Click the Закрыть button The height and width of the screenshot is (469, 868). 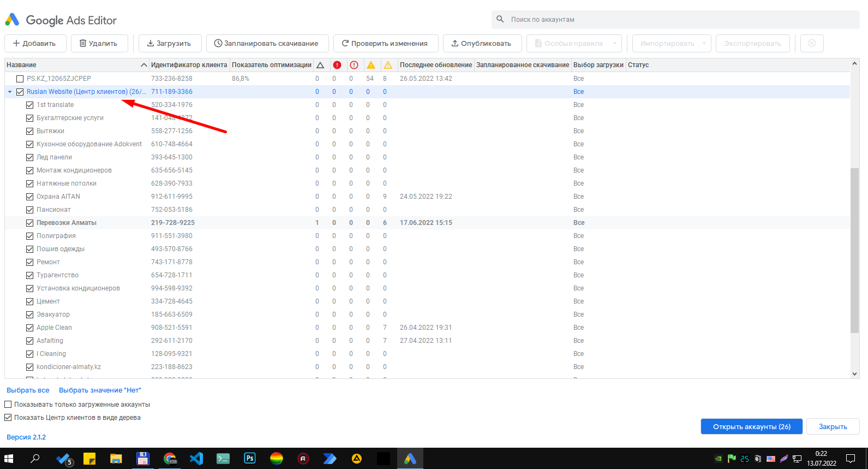coord(833,426)
